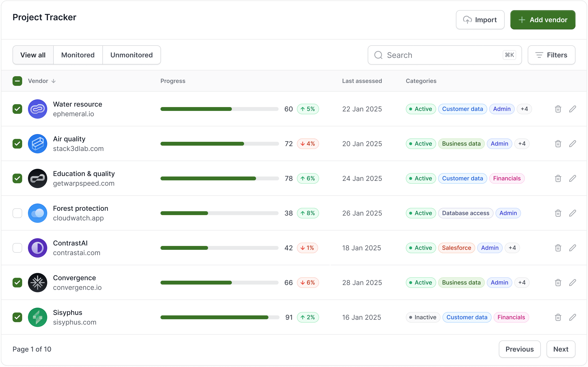Screen dimensions: 588x367
Task: Click the trash icon for Forest protection
Action: [558, 213]
